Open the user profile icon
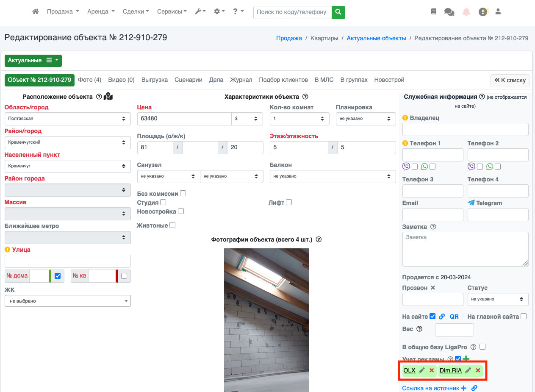Viewport: 535px width, 392px height. (498, 12)
